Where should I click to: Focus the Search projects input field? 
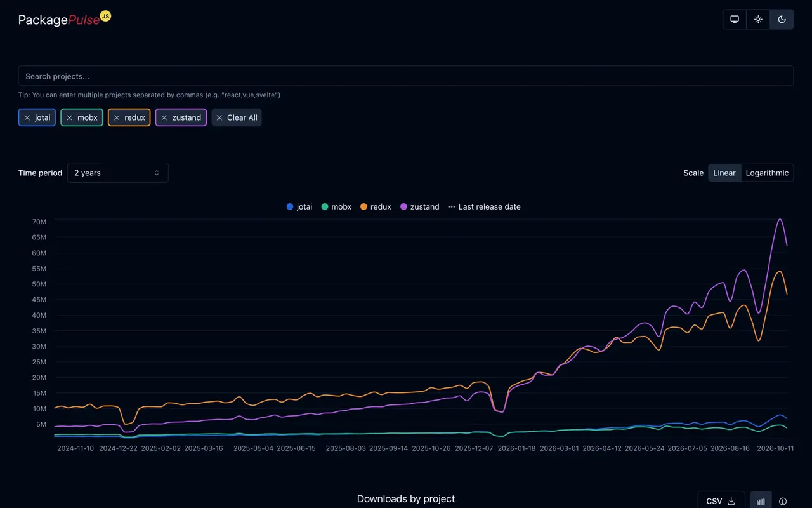coord(406,76)
